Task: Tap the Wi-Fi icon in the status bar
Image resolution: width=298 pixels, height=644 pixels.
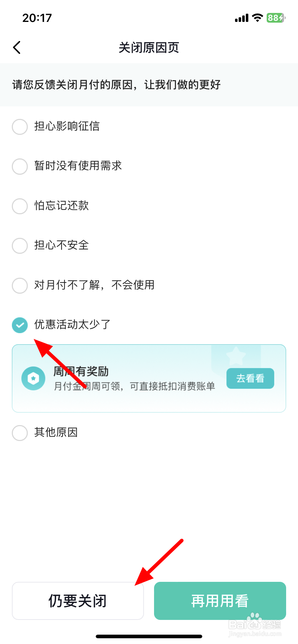Action: coord(257,18)
